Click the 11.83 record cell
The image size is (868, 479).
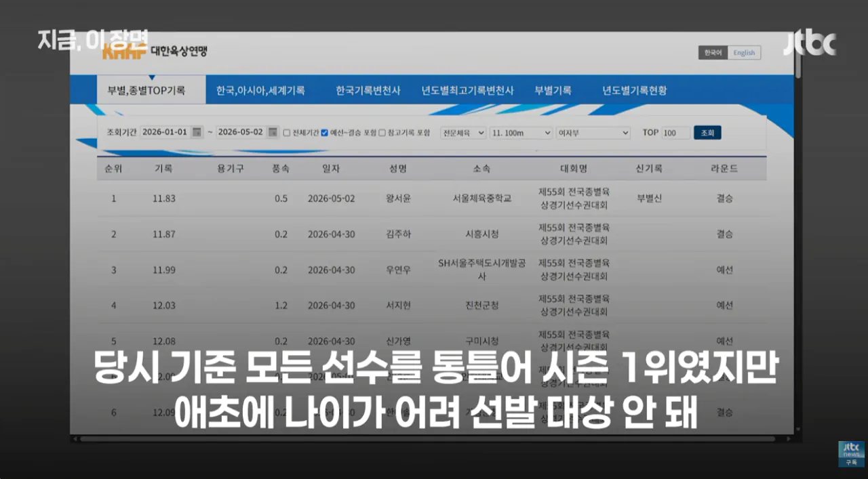click(x=163, y=199)
